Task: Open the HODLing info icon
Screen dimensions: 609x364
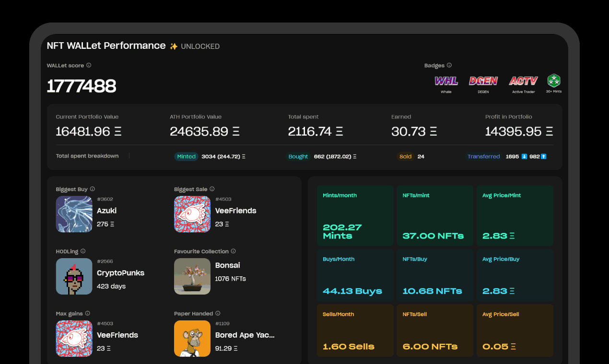Action: 83,251
